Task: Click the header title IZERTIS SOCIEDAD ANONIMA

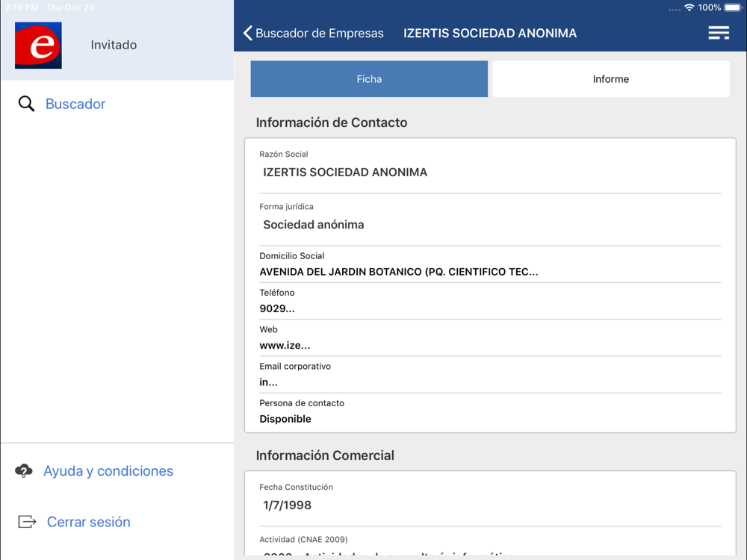Action: (x=490, y=33)
